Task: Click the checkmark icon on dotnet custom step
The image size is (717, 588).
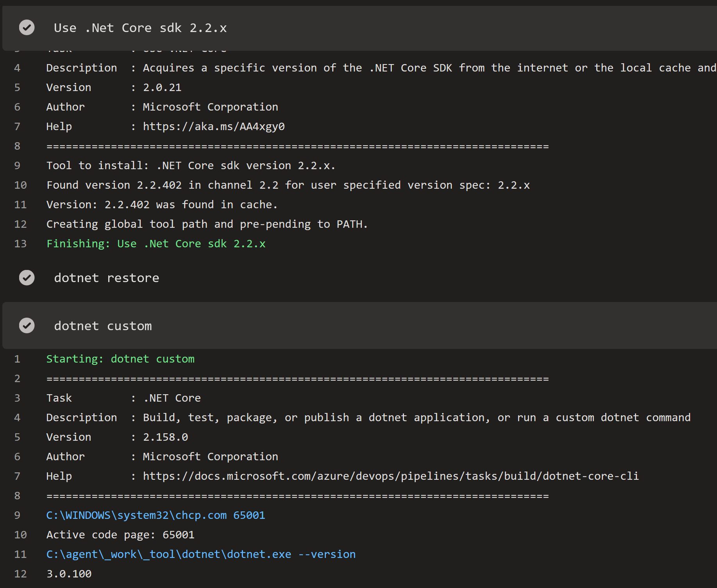Action: (x=27, y=325)
